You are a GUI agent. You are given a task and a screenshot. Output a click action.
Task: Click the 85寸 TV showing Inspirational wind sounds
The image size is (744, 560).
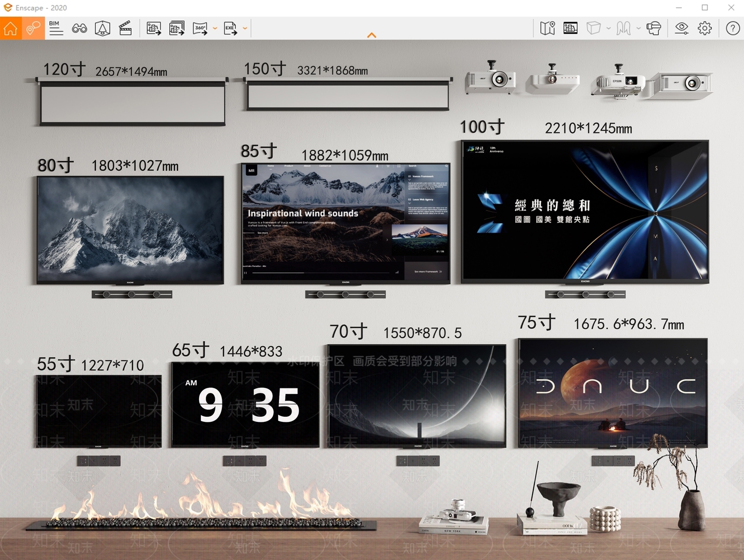tap(345, 223)
